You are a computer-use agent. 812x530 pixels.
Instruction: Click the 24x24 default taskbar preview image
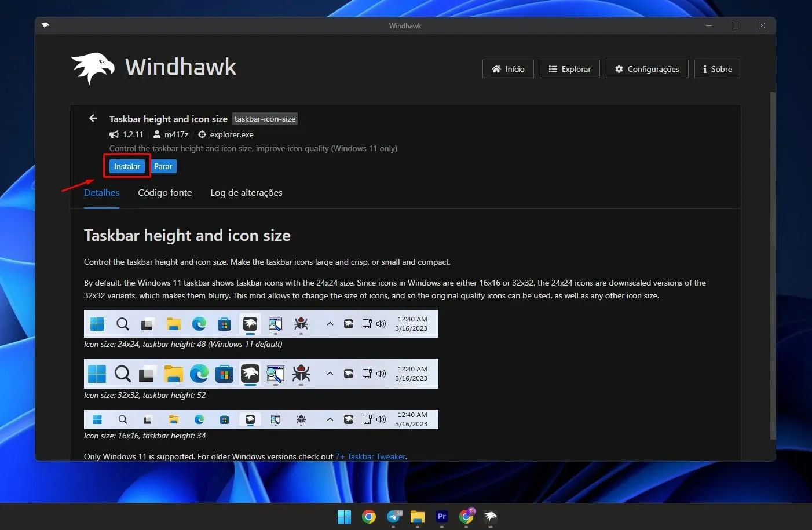(261, 324)
